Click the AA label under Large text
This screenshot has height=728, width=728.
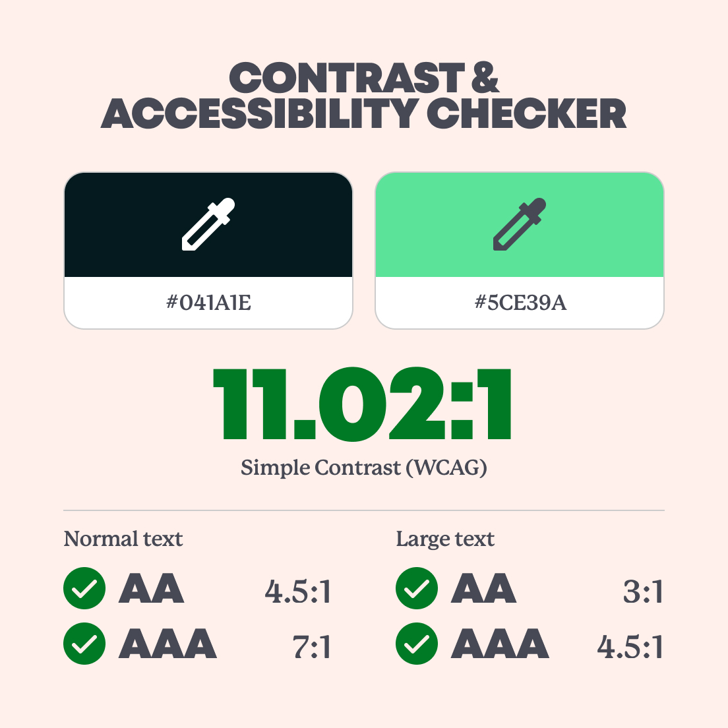(x=483, y=589)
